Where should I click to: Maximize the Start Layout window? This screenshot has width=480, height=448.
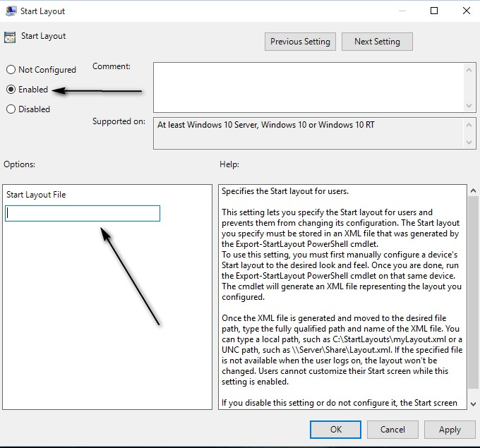tap(434, 11)
